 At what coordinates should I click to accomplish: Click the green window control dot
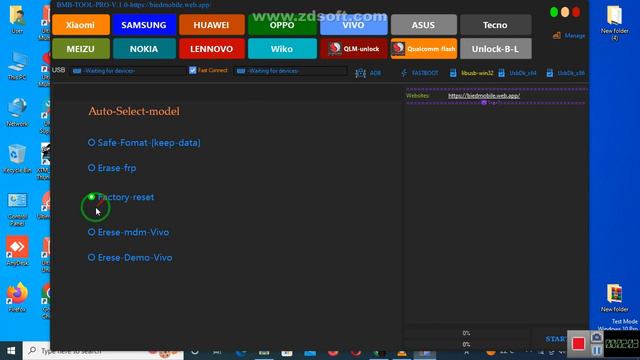(554, 12)
